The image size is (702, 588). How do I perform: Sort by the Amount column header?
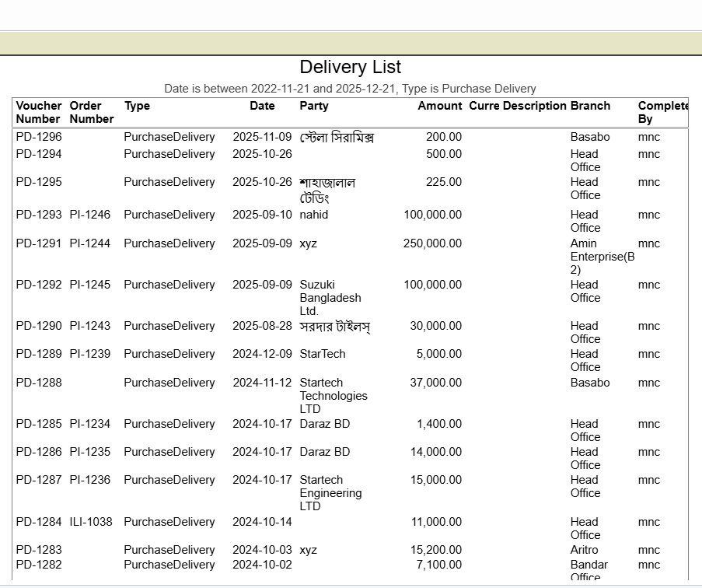(x=439, y=106)
